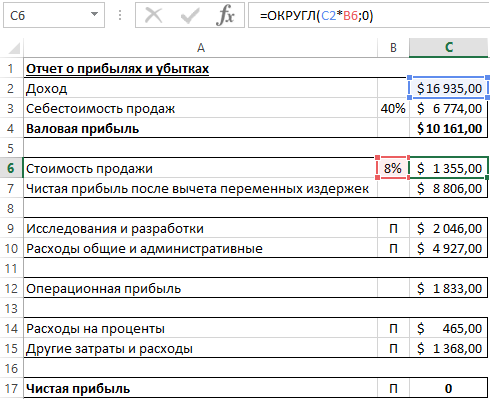Image resolution: width=490 pixels, height=399 pixels.
Task: Select row 1 header
Action: [11, 68]
